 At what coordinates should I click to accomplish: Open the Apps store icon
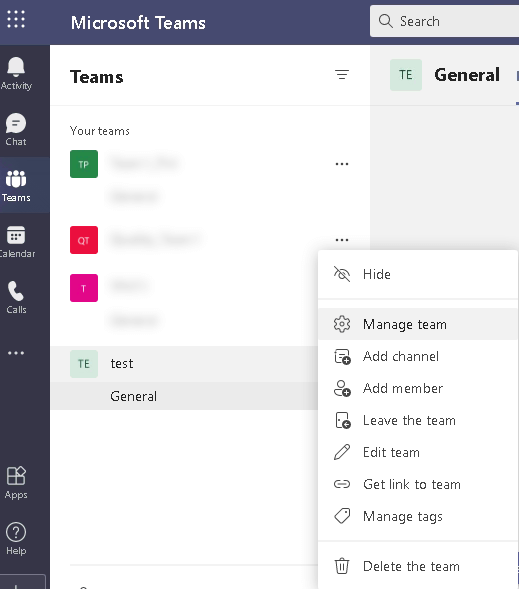click(x=16, y=482)
